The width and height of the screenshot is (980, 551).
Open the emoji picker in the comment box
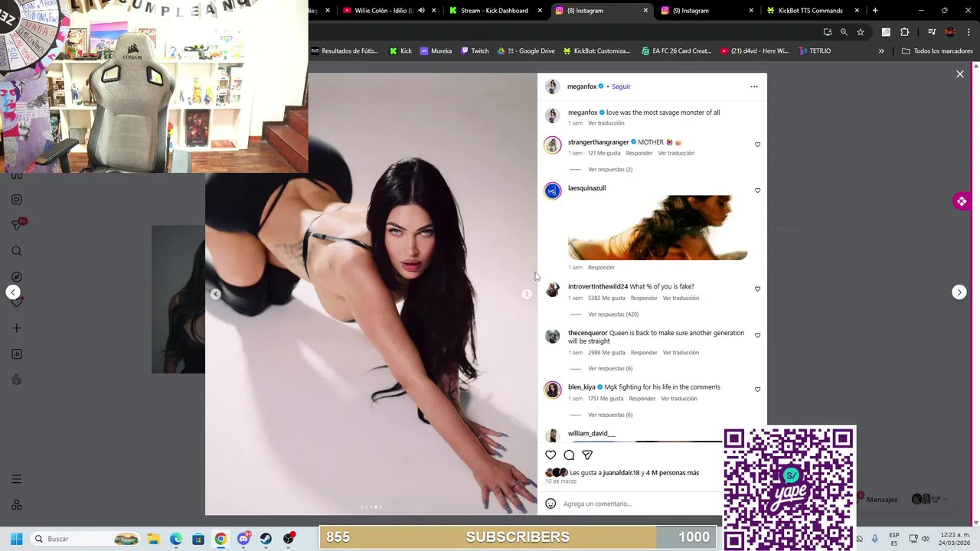pyautogui.click(x=550, y=504)
